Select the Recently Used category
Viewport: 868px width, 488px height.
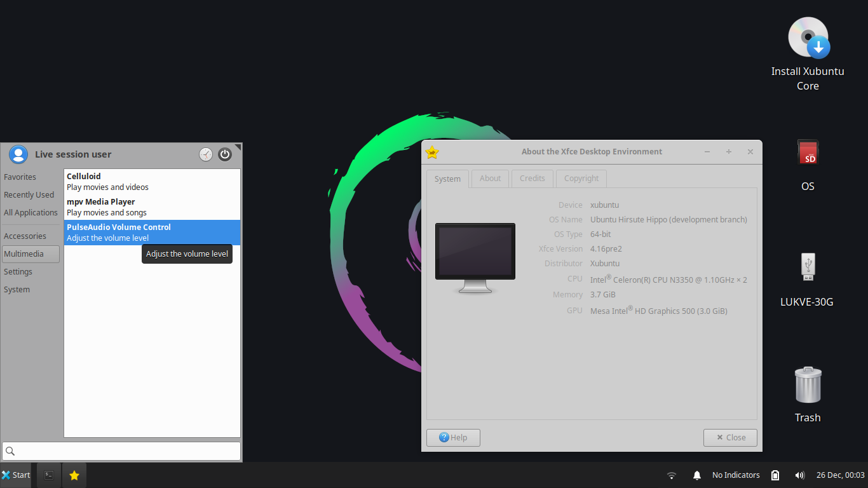(x=31, y=195)
